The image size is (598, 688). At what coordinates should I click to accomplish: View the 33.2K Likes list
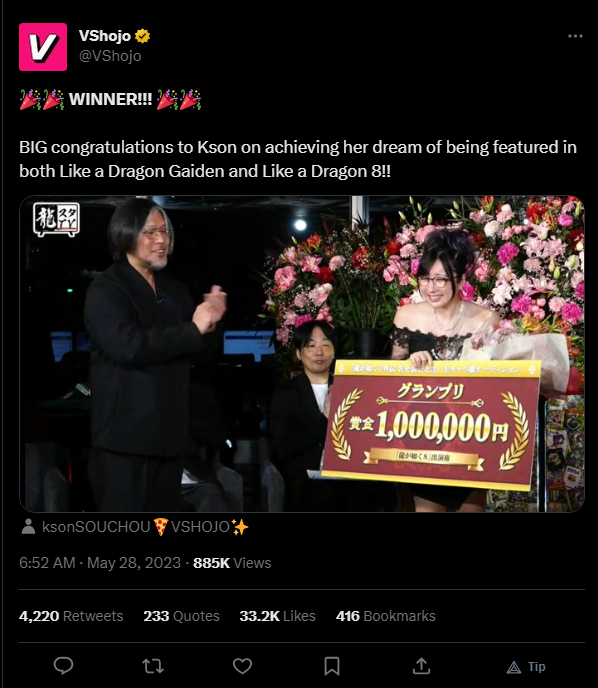click(278, 616)
